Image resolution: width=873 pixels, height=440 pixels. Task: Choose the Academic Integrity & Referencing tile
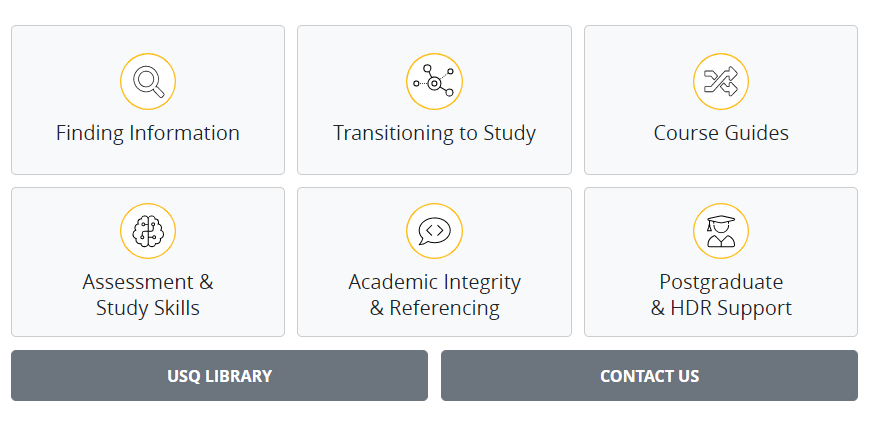point(434,262)
